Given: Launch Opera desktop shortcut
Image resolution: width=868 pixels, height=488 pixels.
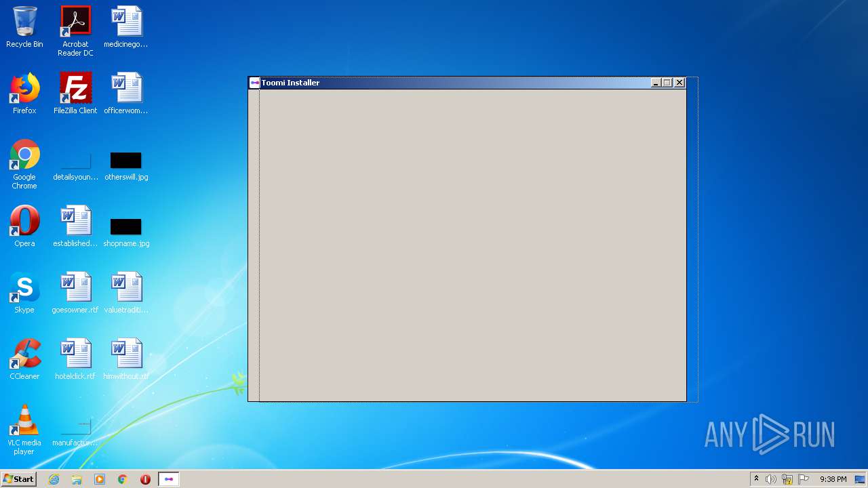Looking at the screenshot, I should click(24, 227).
